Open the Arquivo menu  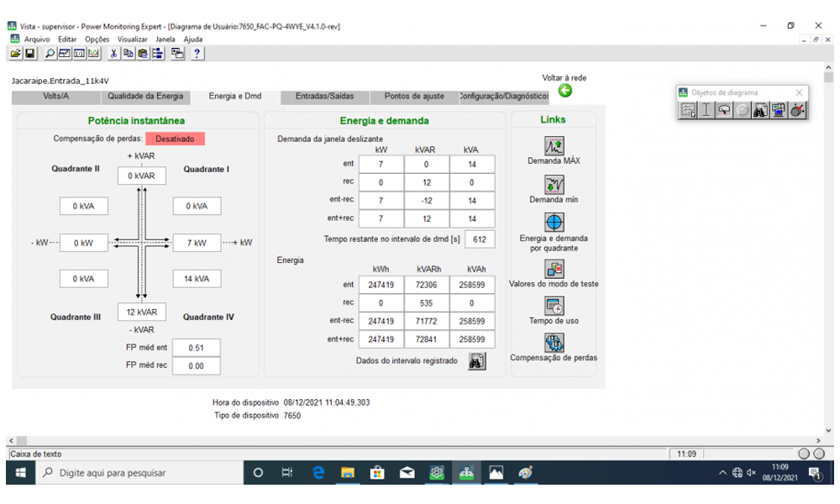[36, 39]
